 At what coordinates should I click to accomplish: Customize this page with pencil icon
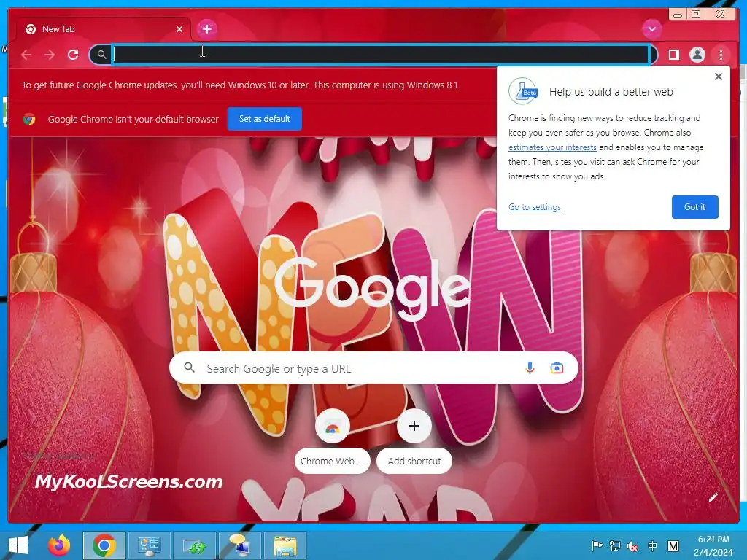[713, 497]
